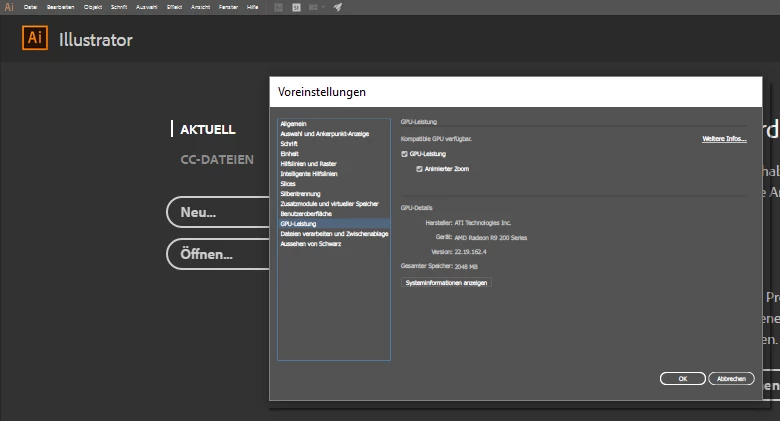This screenshot has height=421, width=780.
Task: Click Abbrechen to cancel preferences
Action: pos(731,379)
